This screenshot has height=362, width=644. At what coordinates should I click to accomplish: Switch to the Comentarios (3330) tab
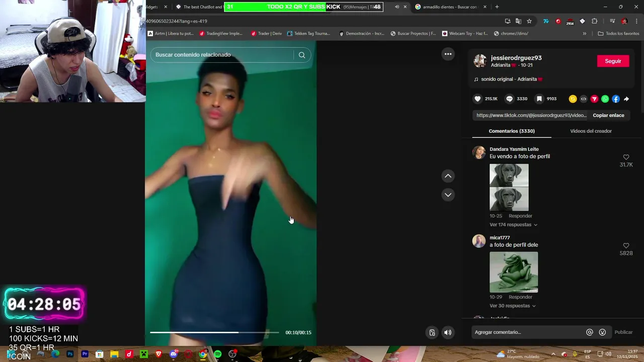pos(512,131)
